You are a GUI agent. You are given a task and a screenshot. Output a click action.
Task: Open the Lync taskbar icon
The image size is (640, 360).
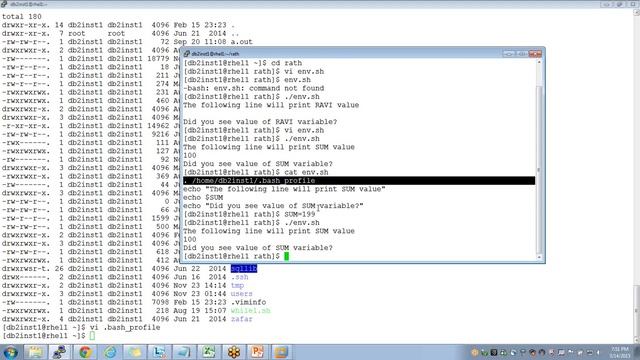tap(159, 352)
